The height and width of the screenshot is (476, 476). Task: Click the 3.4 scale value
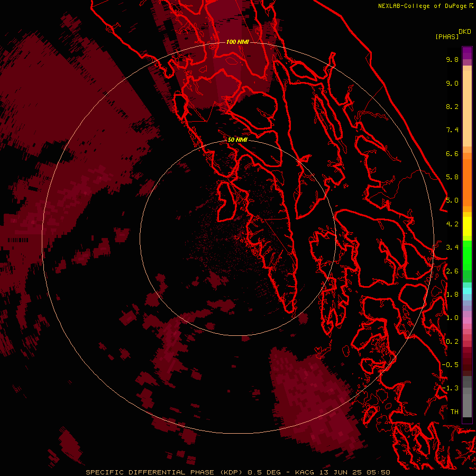(452, 248)
